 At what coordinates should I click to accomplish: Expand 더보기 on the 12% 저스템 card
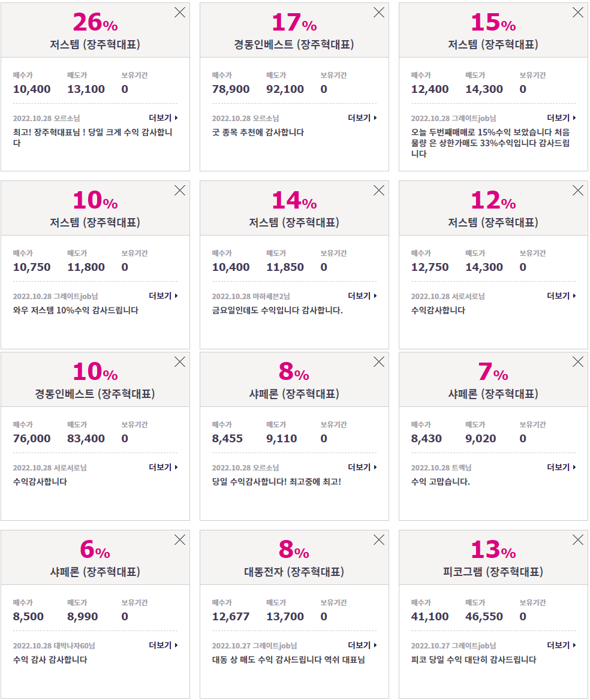562,296
